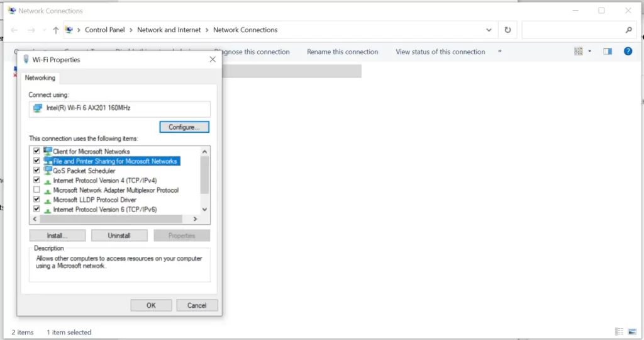This screenshot has width=644, height=340.
Task: Click the Uninstall button
Action: coord(119,235)
